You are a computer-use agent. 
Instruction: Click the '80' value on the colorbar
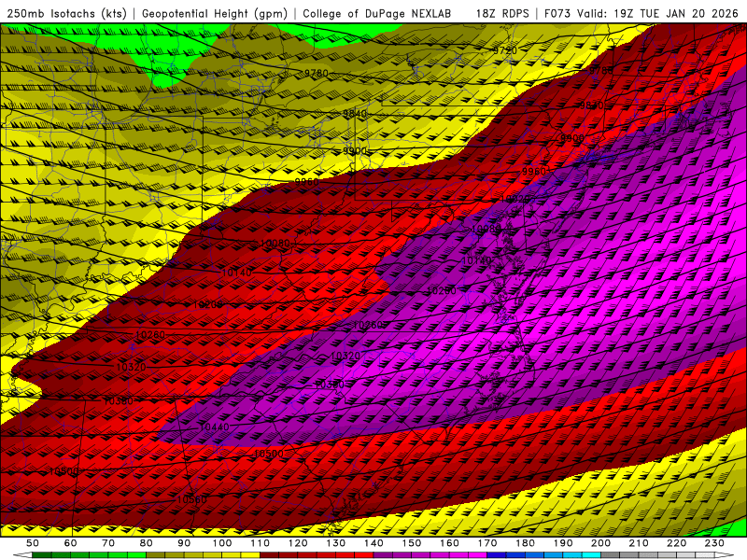(147, 543)
